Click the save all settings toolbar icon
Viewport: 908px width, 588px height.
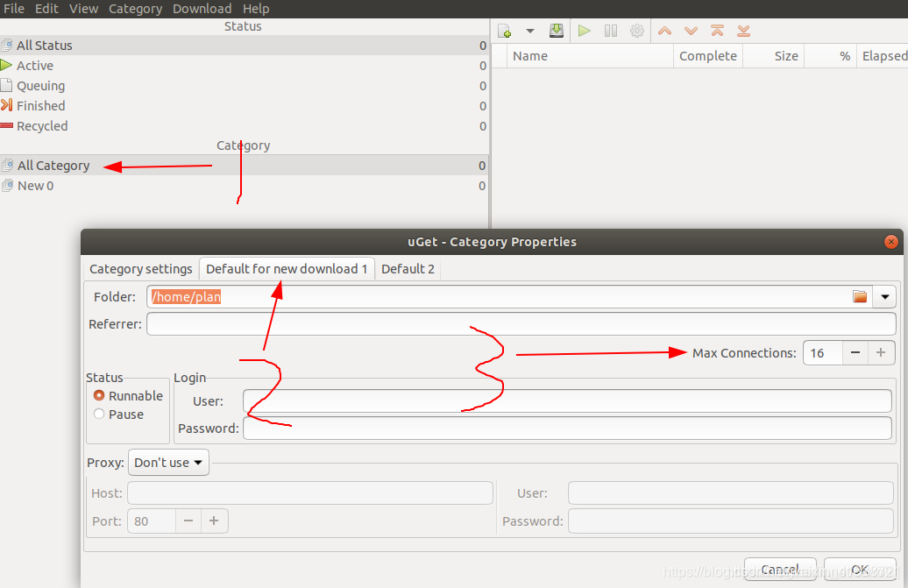[x=557, y=31]
